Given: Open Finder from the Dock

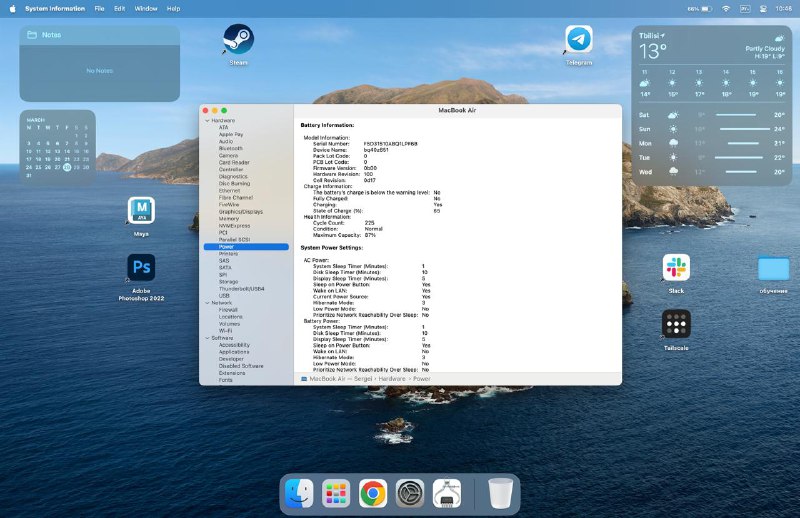Looking at the screenshot, I should [299, 493].
